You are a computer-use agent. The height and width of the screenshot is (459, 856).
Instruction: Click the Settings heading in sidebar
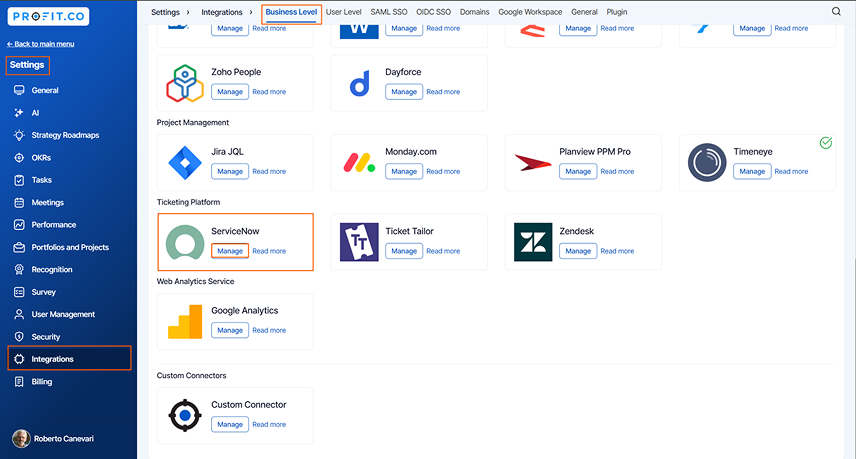(x=27, y=65)
